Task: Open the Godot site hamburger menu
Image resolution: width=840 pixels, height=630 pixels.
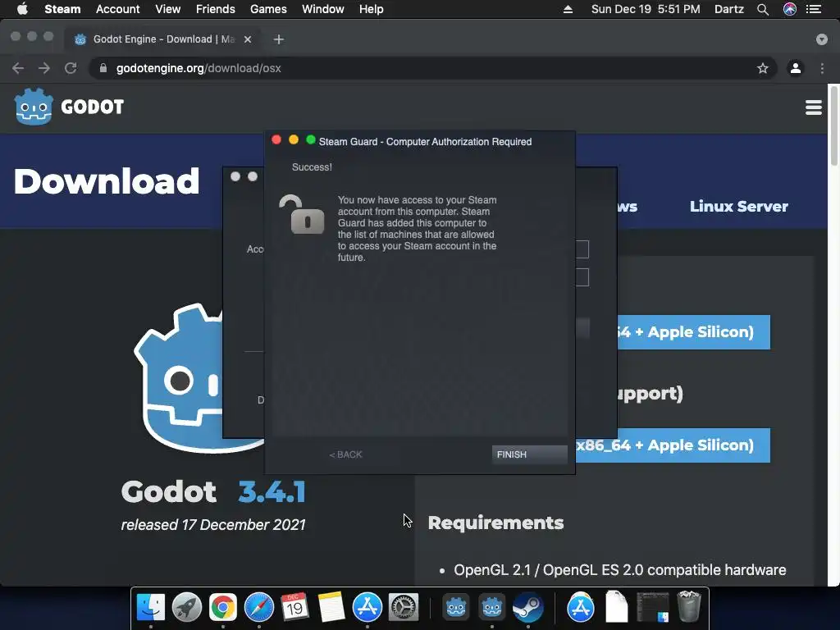Action: (x=813, y=107)
